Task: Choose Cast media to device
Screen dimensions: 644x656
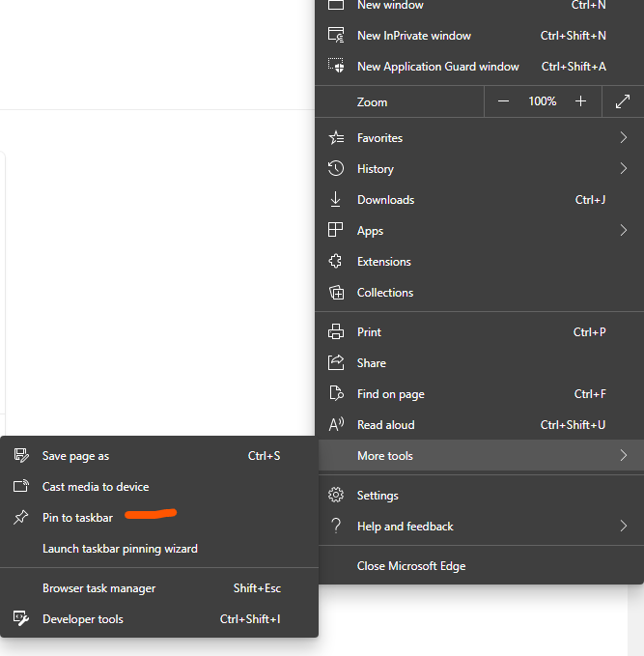Action: coord(159,487)
